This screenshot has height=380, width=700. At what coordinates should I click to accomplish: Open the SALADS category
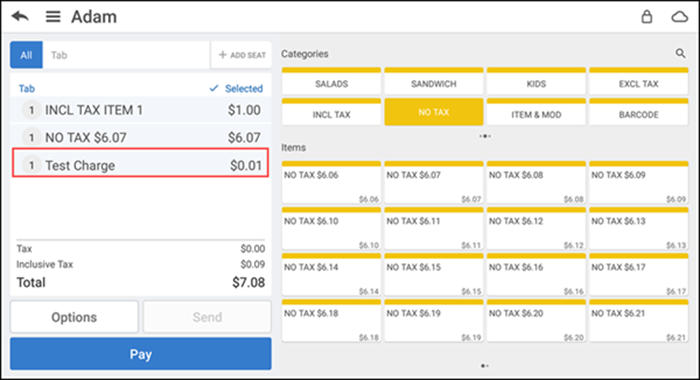tap(331, 81)
